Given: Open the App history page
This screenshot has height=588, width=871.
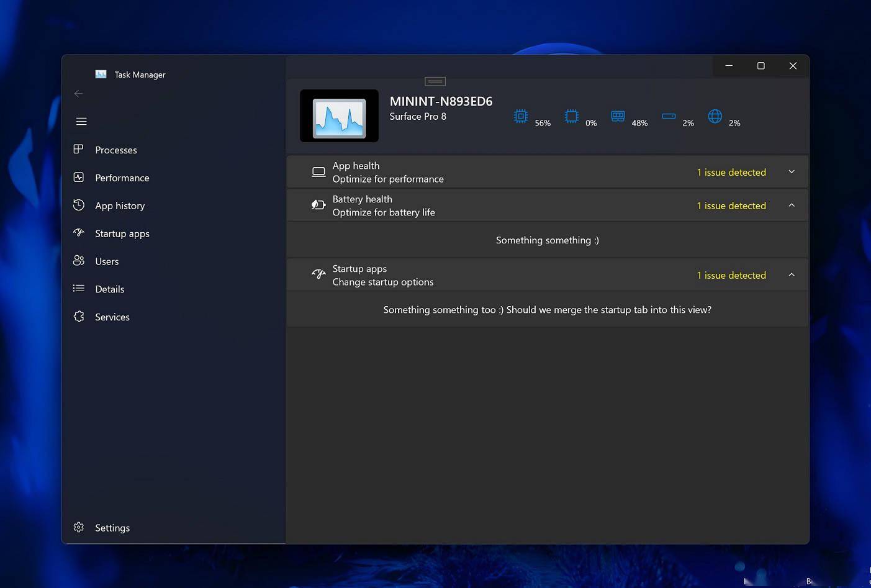Looking at the screenshot, I should point(120,206).
